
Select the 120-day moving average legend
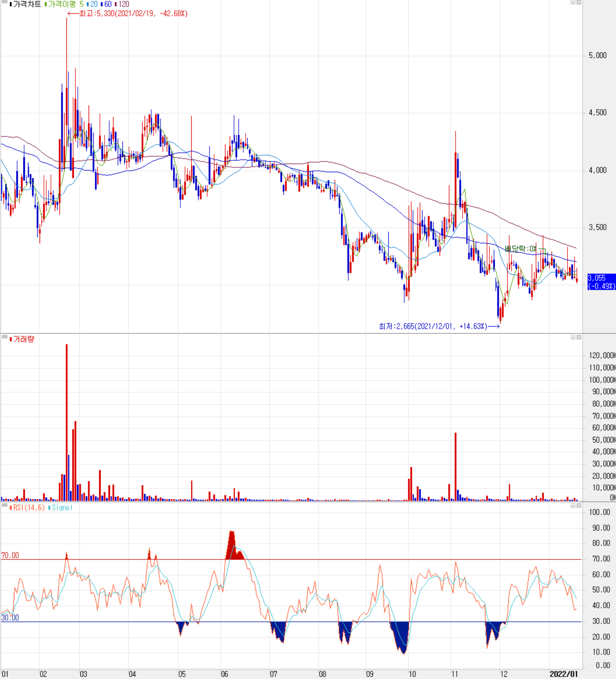pyautogui.click(x=122, y=4)
